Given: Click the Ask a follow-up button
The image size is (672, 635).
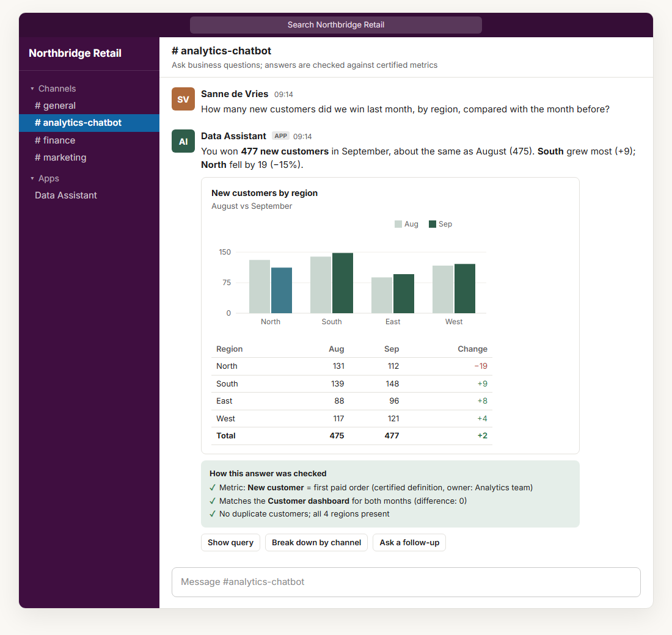Looking at the screenshot, I should tap(409, 542).
